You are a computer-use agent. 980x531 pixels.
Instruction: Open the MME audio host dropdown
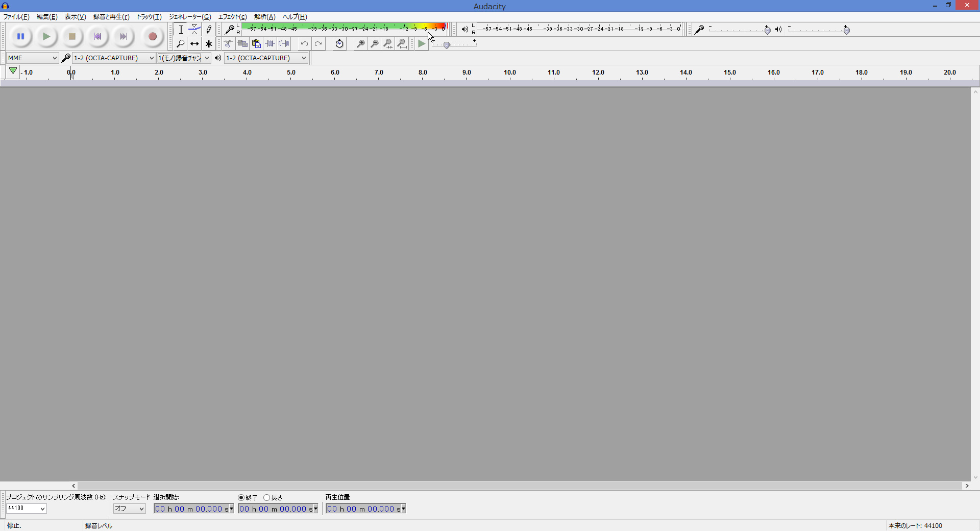(32, 58)
